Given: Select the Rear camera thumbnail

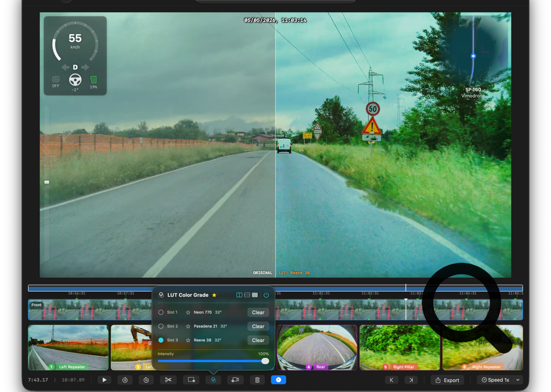Looking at the screenshot, I should tap(317, 347).
